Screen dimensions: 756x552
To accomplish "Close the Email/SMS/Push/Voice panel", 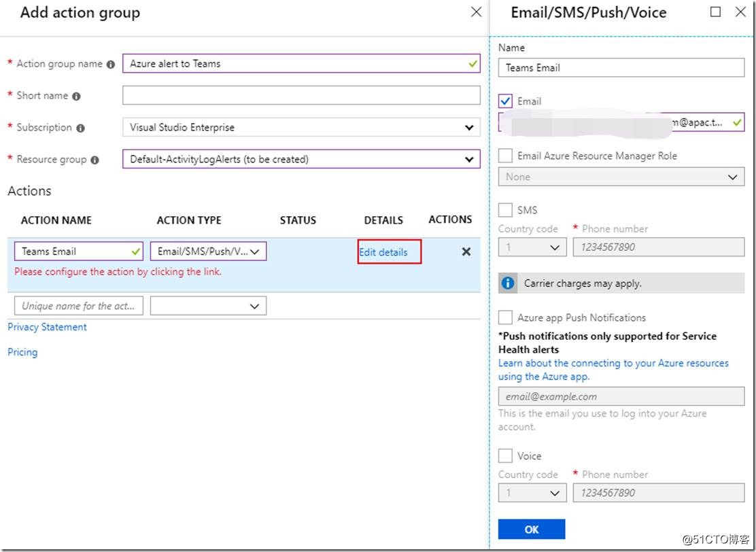I will [740, 12].
